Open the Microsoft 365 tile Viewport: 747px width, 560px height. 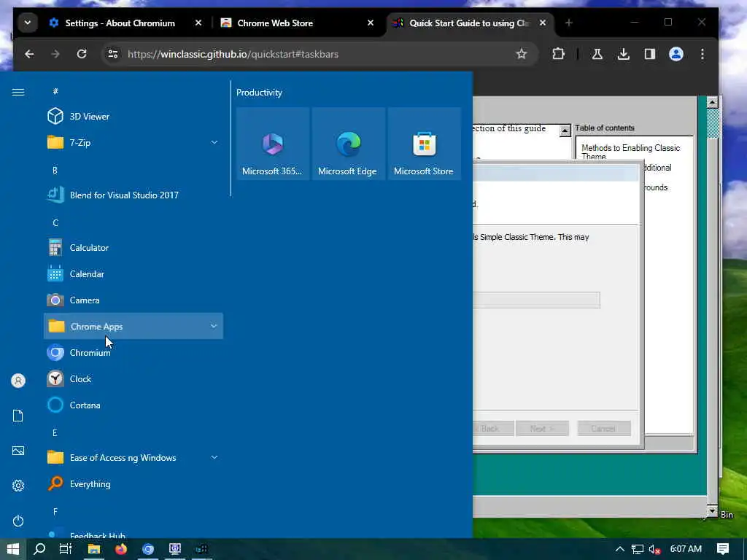point(273,144)
